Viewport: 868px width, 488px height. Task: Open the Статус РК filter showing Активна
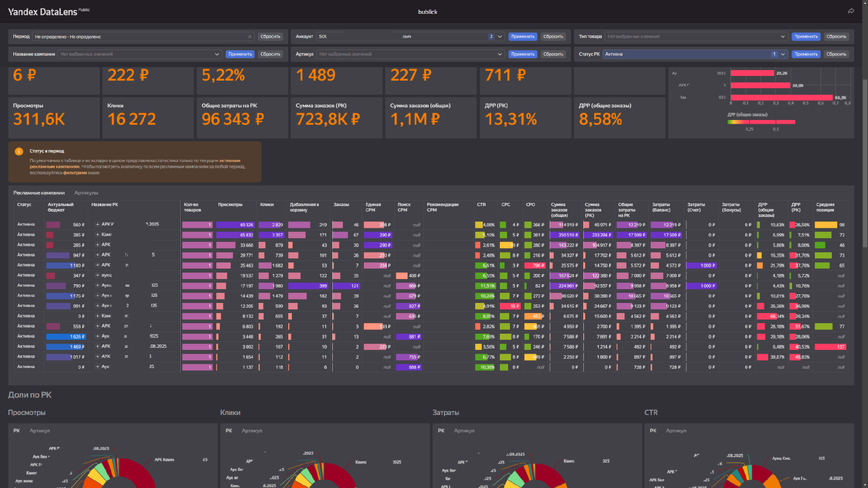coord(696,54)
